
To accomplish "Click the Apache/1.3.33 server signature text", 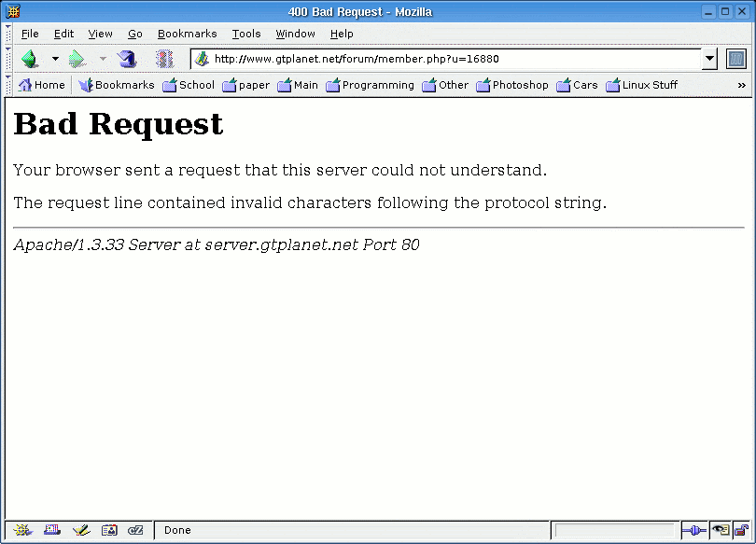I will tap(217, 244).
